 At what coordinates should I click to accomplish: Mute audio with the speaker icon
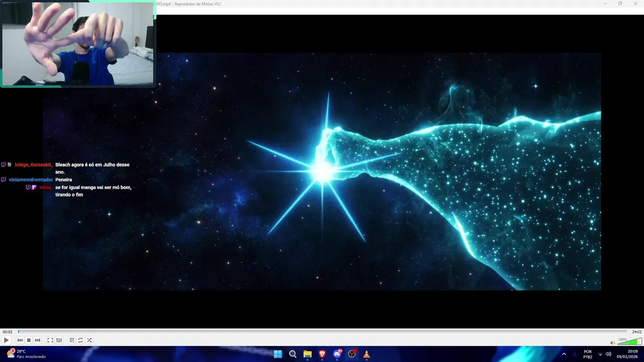pyautogui.click(x=612, y=343)
